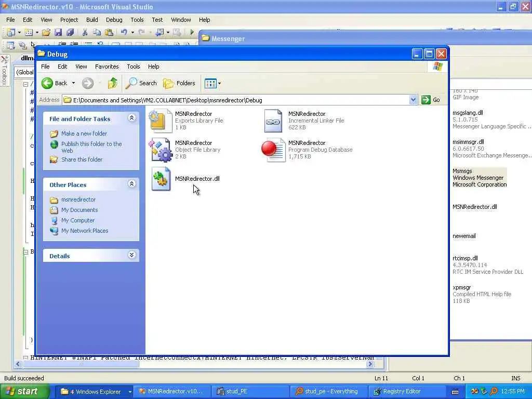Click the Forward arrow icon in Debug window
Screen dimensions: 532x399
[87, 83]
